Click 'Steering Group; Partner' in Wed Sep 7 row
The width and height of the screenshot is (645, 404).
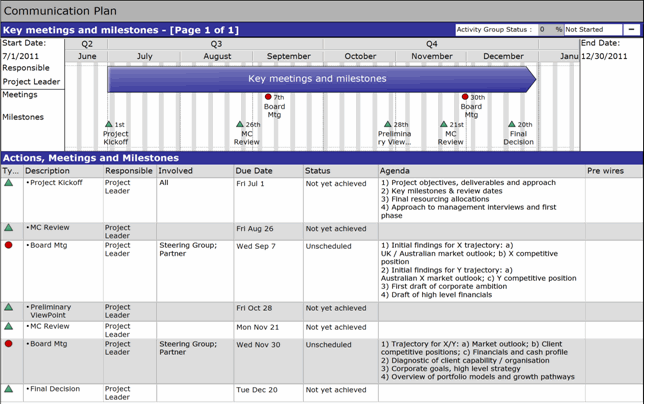click(x=188, y=249)
